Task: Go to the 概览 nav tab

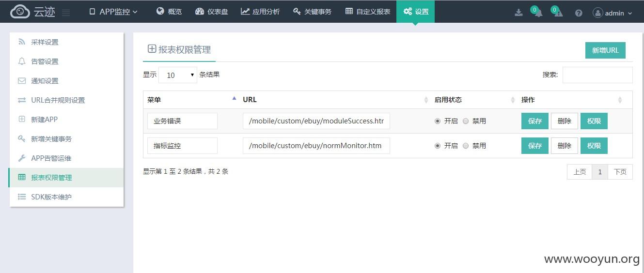Action: click(x=169, y=11)
